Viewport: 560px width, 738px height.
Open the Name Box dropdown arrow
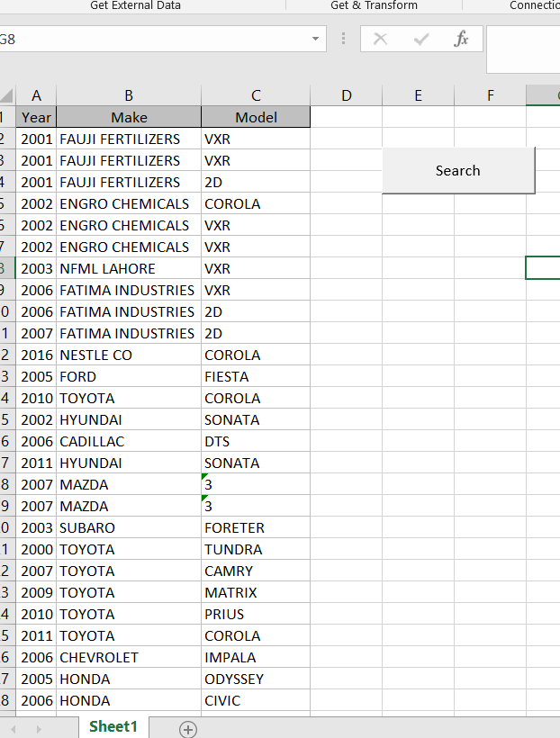[315, 39]
